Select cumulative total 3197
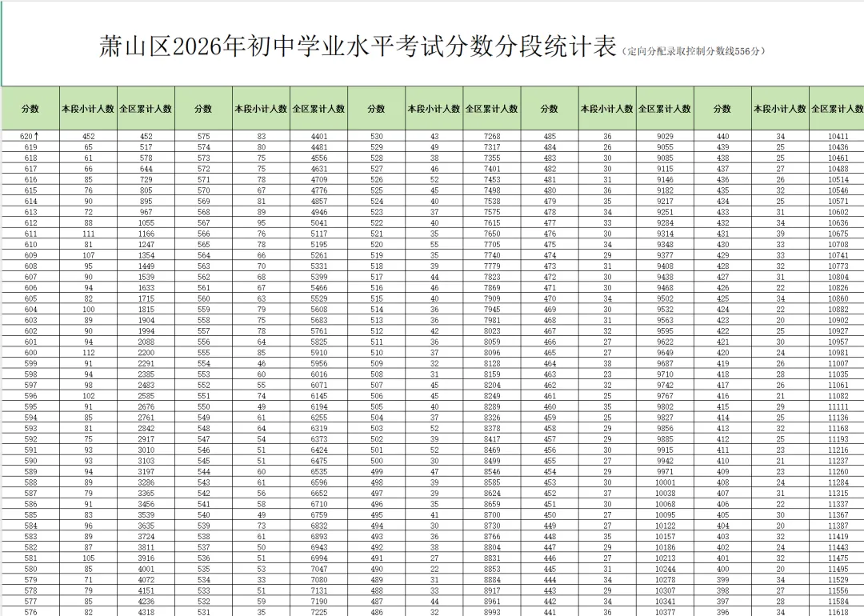Image resolution: width=864 pixels, height=616 pixels. coord(146,472)
